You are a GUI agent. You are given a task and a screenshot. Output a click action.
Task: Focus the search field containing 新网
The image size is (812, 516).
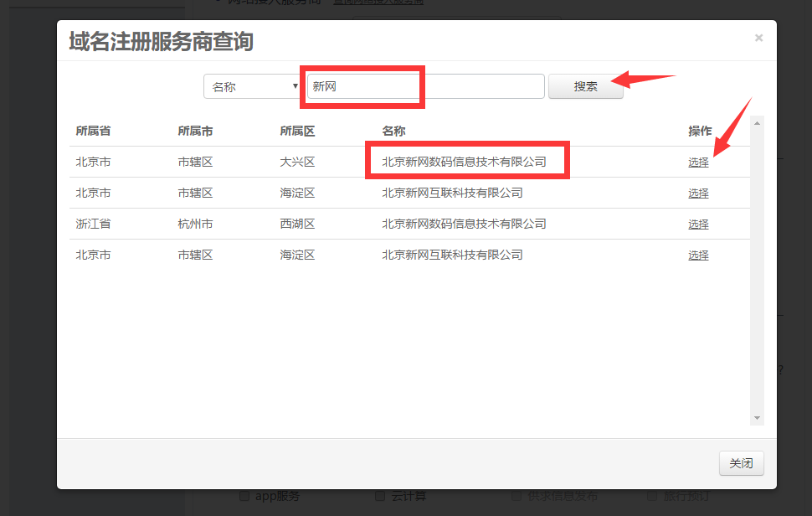tap(426, 86)
